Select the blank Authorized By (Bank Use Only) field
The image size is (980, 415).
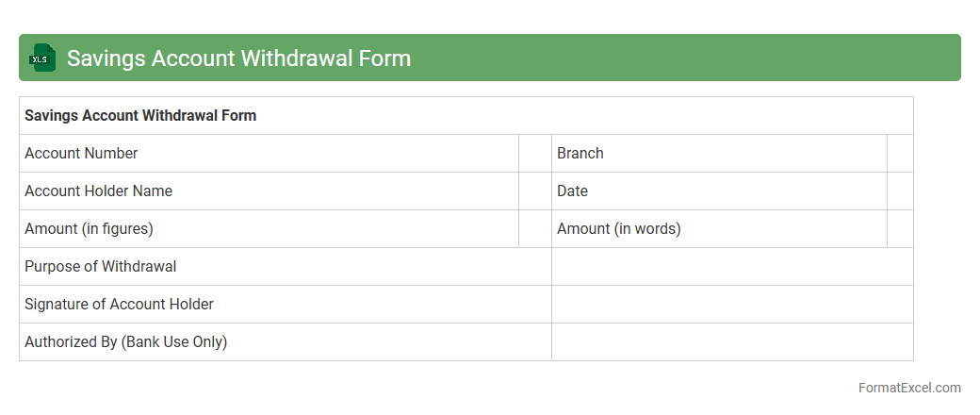(x=732, y=342)
